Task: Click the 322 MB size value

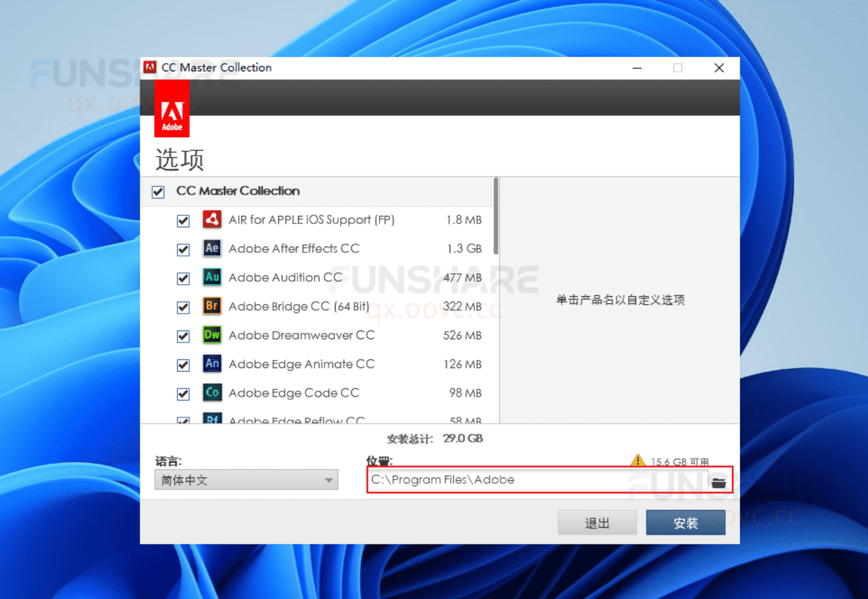Action: (463, 306)
